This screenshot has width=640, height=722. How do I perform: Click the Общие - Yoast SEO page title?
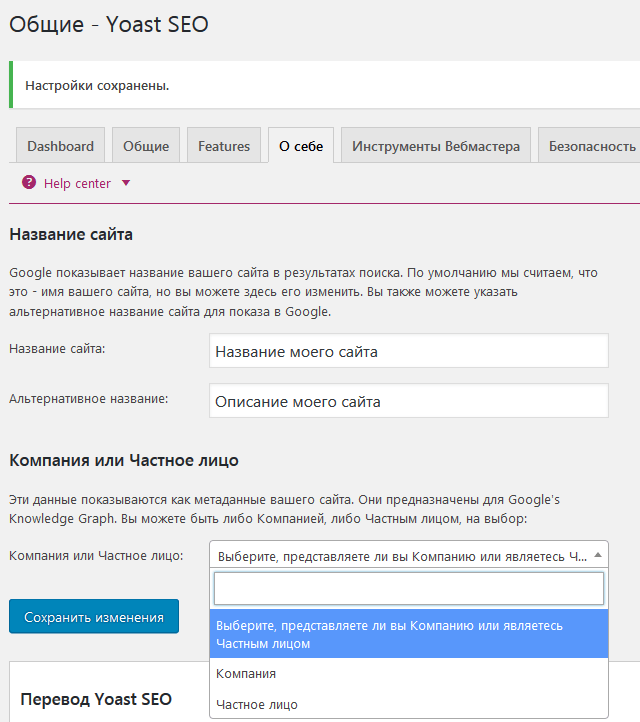click(x=109, y=24)
